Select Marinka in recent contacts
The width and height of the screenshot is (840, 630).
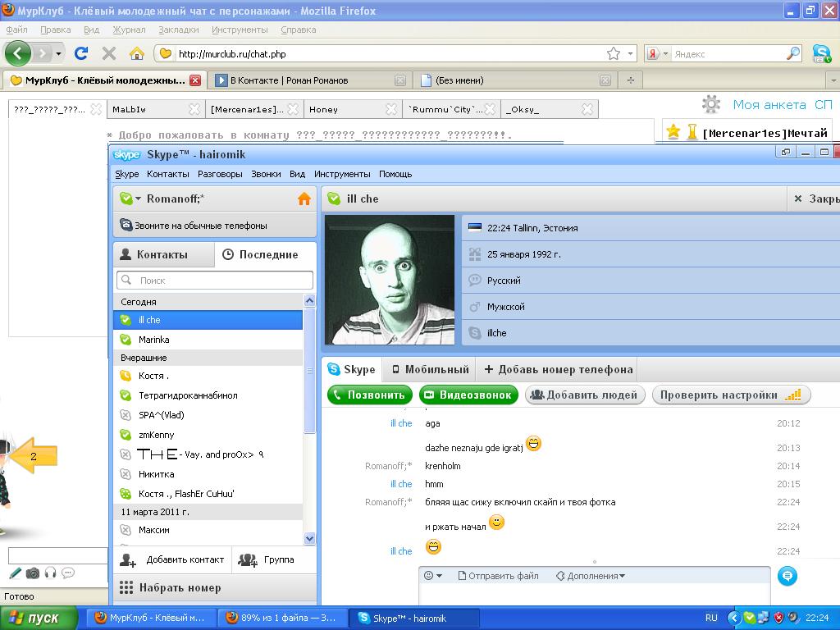208,340
